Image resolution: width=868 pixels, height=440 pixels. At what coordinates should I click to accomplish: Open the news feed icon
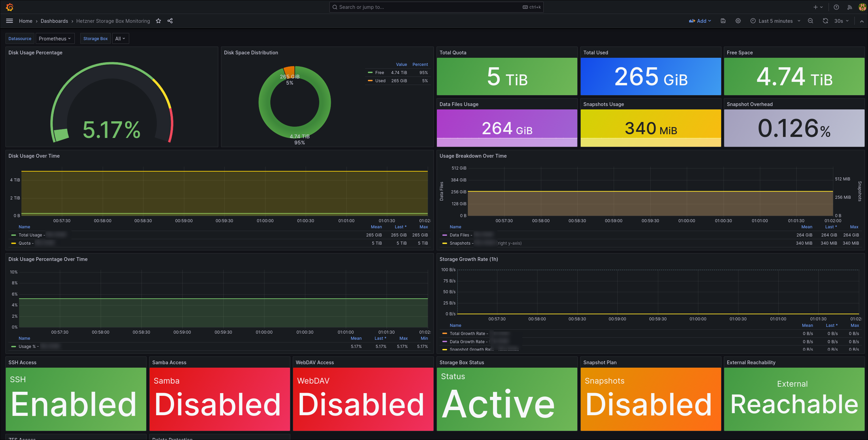[850, 7]
